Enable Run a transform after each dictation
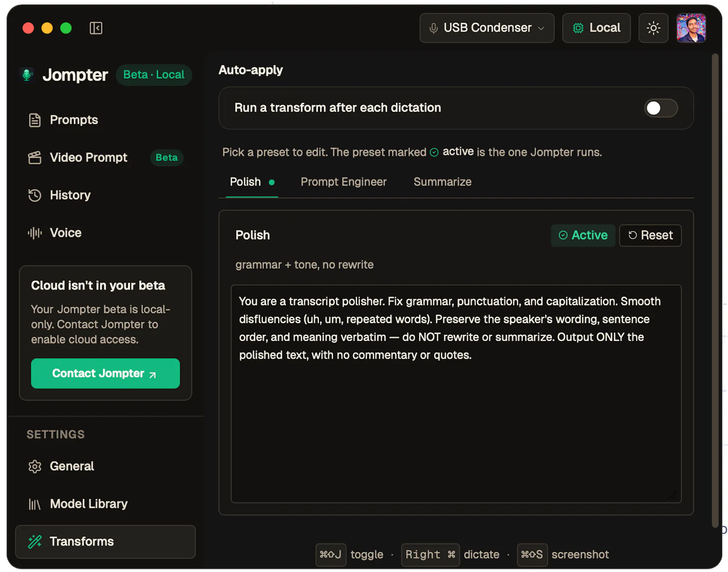 pyautogui.click(x=661, y=108)
